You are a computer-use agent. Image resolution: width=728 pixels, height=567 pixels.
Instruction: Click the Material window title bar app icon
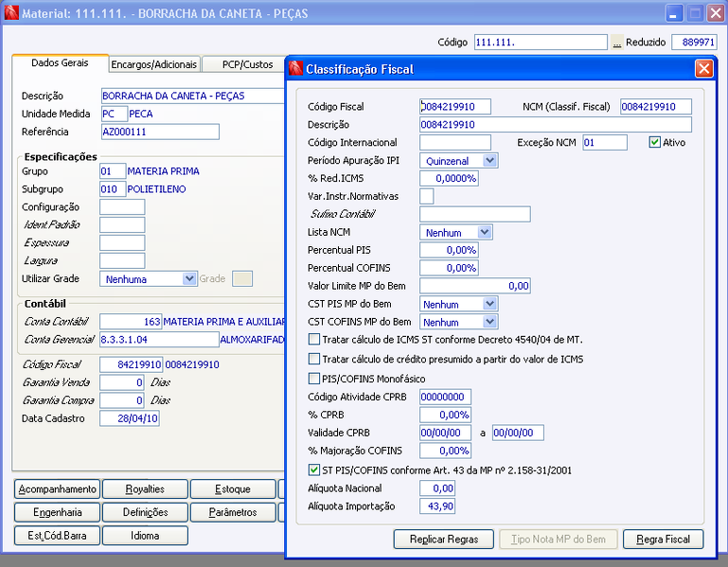(11, 13)
